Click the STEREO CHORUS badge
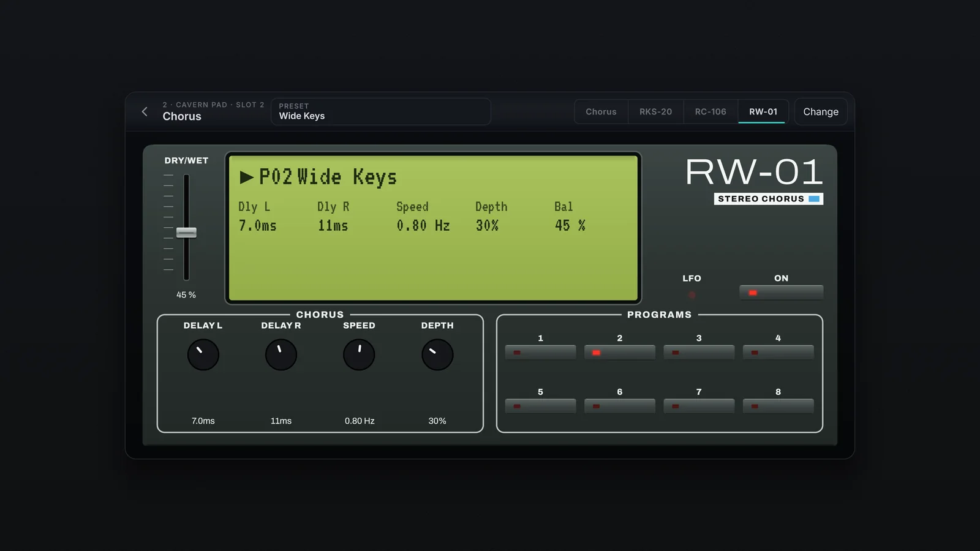The image size is (980, 551). coord(769,199)
